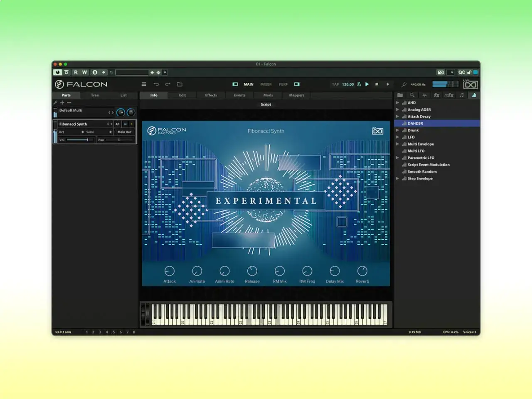Image resolution: width=532 pixels, height=399 pixels.
Task: Click the A1 MIDI channel selector
Action: tap(117, 124)
